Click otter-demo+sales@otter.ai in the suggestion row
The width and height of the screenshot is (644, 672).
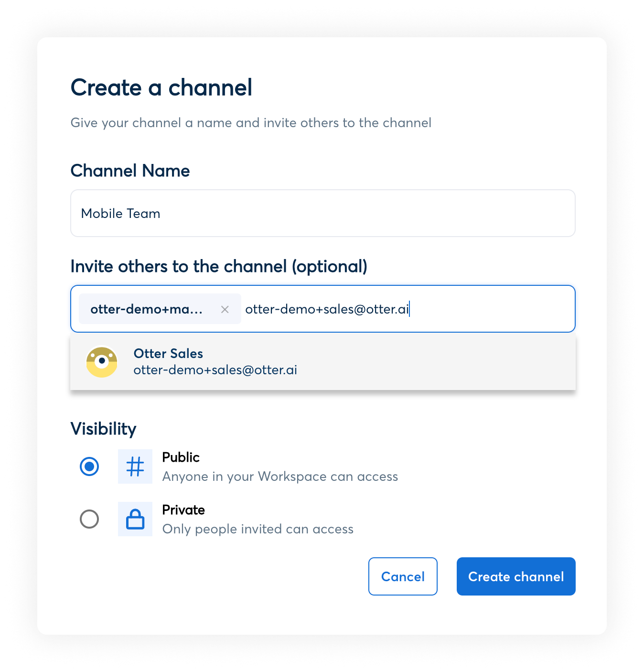[x=215, y=370]
